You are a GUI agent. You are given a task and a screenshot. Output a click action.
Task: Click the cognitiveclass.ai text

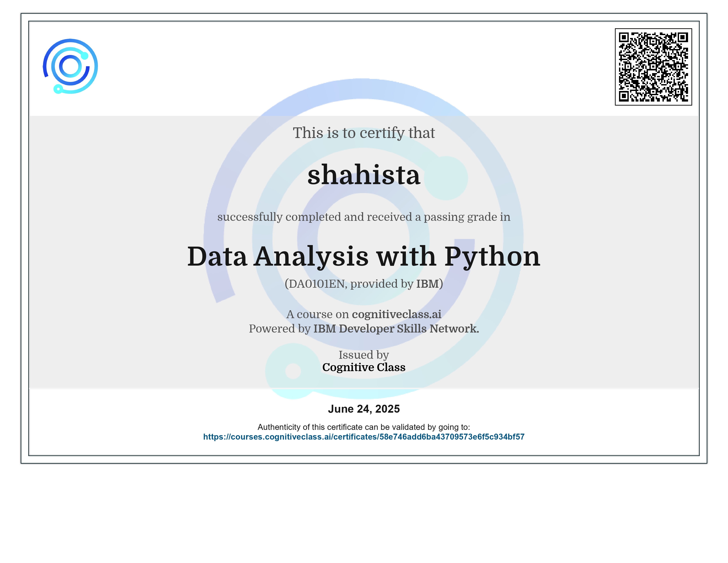tap(397, 315)
